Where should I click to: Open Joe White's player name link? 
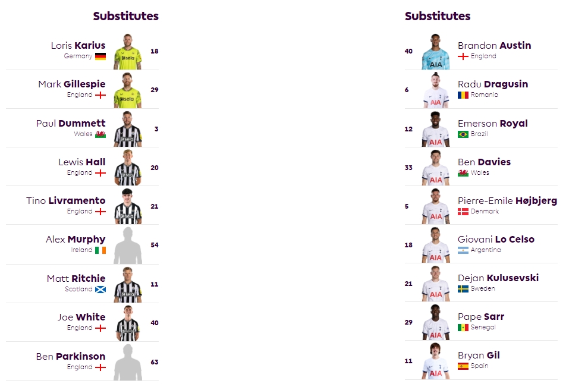click(81, 317)
